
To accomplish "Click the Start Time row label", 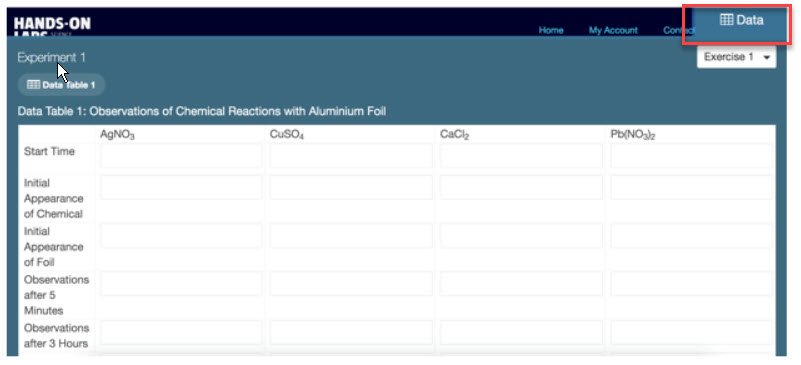I will click(49, 152).
